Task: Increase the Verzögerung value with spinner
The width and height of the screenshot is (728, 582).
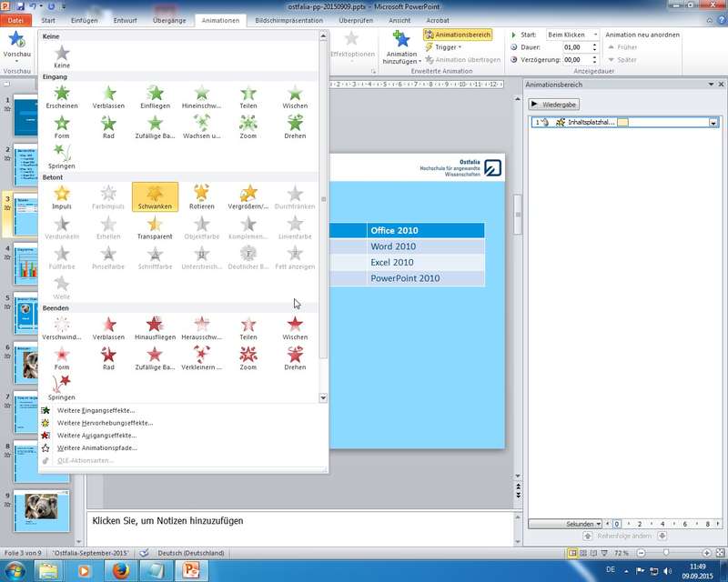Action: pos(595,57)
